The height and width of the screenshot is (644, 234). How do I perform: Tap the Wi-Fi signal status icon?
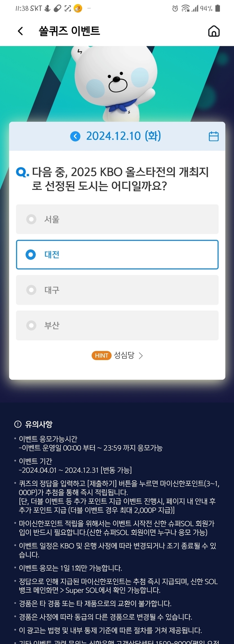pos(185,8)
